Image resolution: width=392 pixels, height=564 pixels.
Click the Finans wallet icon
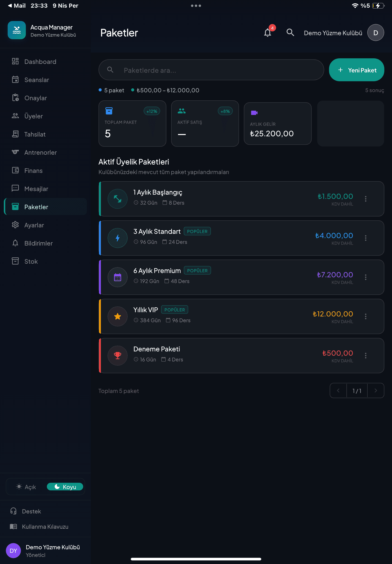(x=15, y=170)
